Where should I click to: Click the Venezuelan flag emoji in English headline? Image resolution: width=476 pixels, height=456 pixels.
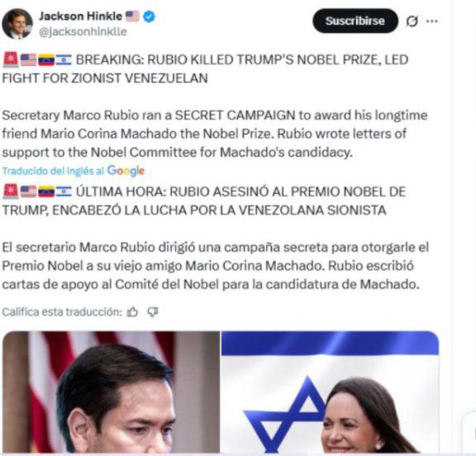(x=46, y=59)
